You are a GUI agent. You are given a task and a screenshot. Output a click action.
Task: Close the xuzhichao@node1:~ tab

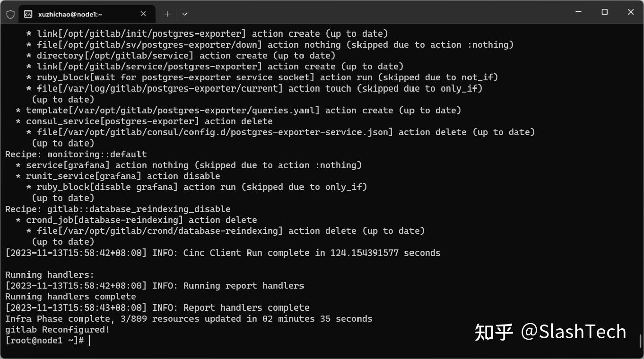[143, 14]
